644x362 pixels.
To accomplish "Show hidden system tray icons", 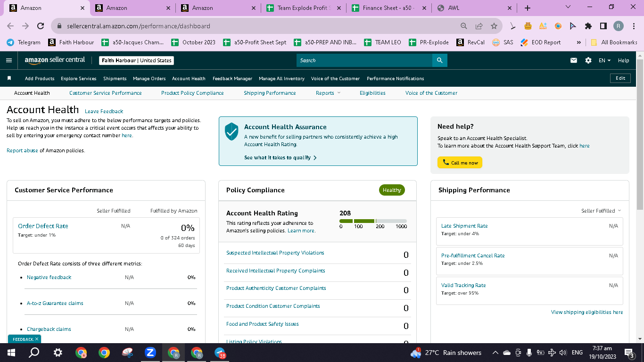I will [495, 353].
